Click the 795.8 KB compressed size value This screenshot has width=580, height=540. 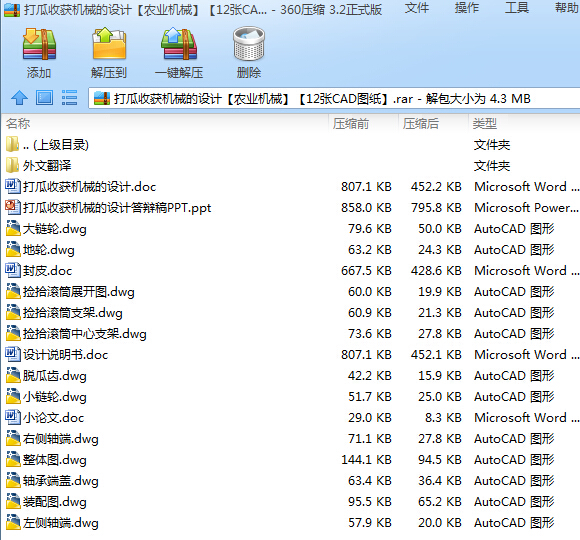436,207
